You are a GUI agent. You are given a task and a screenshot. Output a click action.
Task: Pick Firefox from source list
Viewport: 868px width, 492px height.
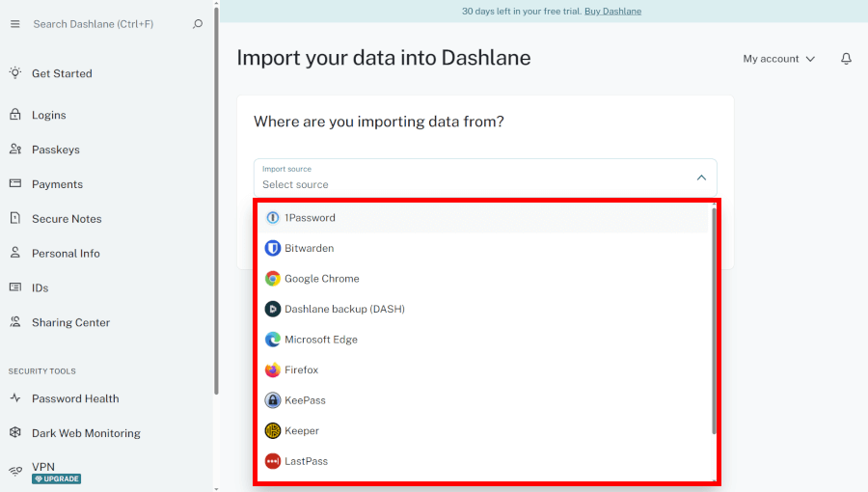click(484, 369)
